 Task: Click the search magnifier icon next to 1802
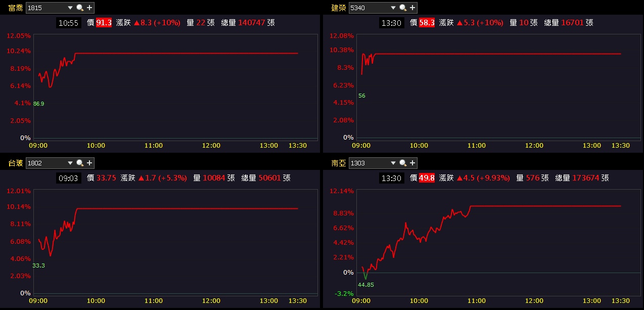[80, 163]
